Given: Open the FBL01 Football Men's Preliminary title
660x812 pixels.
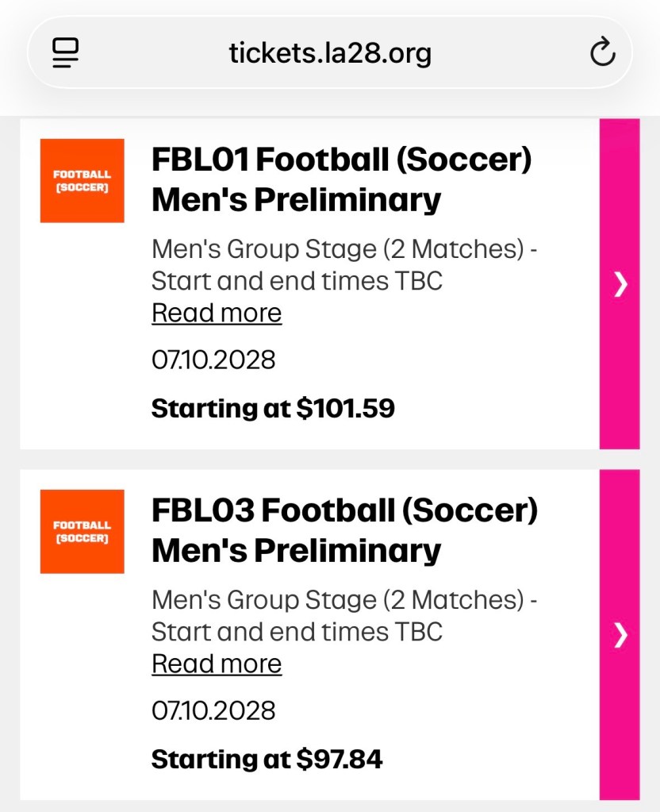Looking at the screenshot, I should tap(341, 179).
